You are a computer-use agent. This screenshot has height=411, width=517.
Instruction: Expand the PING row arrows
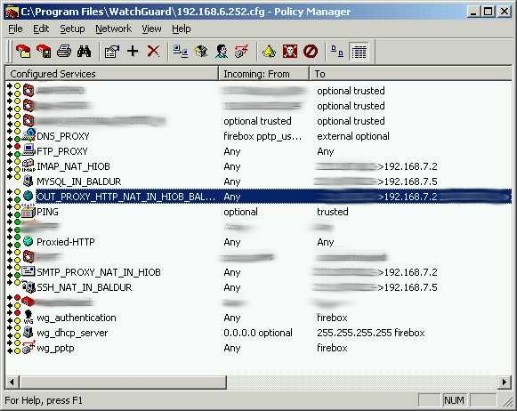[10, 211]
